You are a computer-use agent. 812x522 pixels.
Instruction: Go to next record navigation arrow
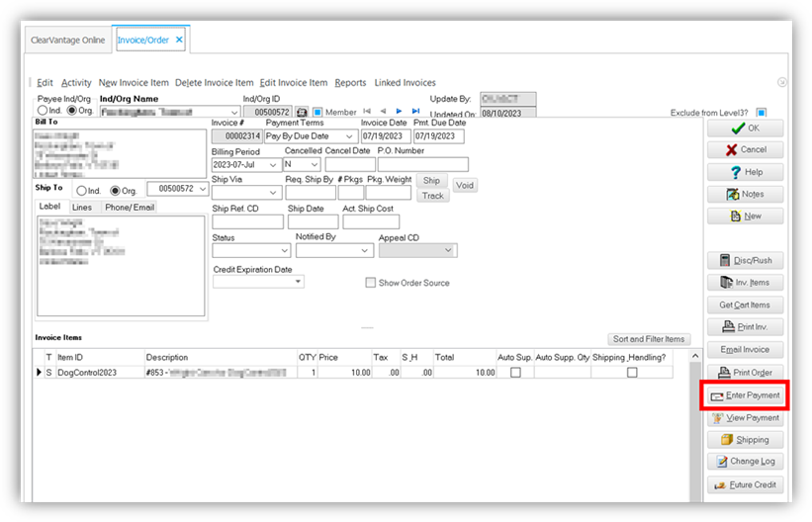(399, 111)
